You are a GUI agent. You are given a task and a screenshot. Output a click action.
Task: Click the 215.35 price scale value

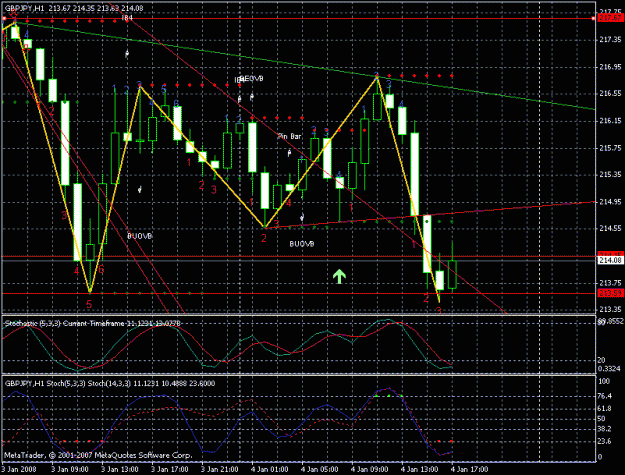(x=610, y=175)
